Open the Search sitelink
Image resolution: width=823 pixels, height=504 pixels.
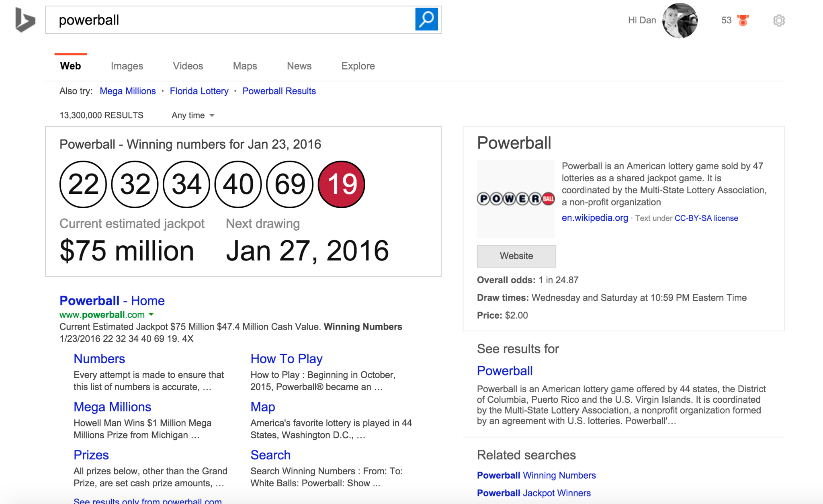(x=270, y=455)
